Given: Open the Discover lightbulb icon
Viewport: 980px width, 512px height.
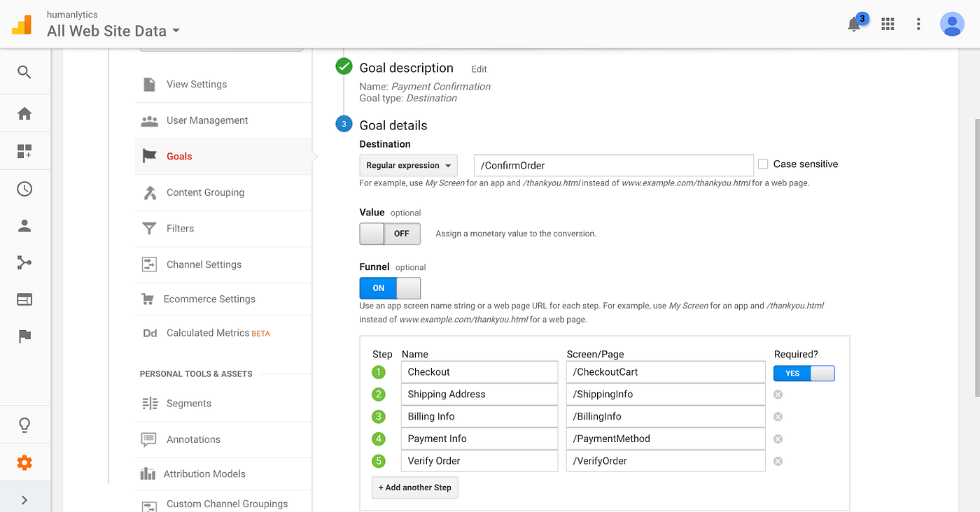Looking at the screenshot, I should pyautogui.click(x=24, y=425).
